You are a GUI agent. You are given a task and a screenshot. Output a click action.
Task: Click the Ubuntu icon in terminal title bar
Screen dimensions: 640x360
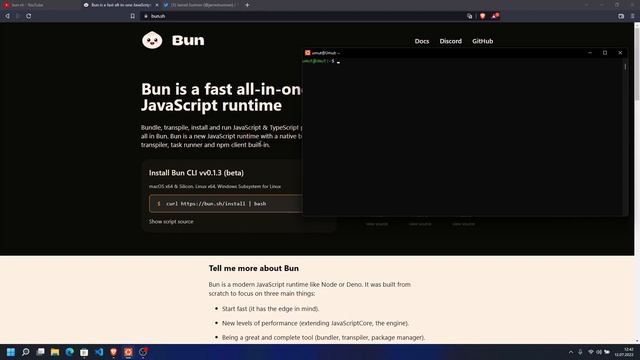coord(307,53)
